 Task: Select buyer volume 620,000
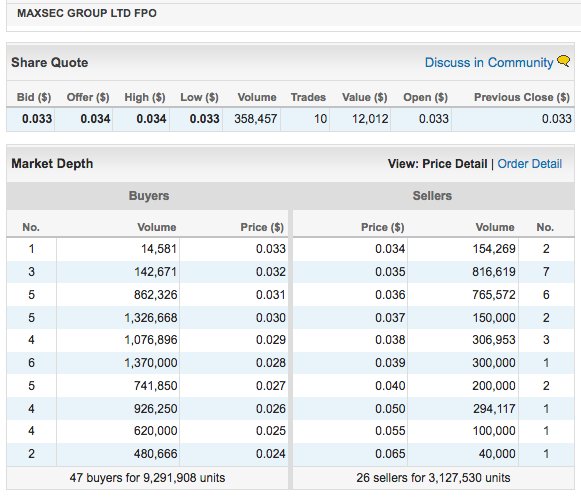pyautogui.click(x=156, y=431)
